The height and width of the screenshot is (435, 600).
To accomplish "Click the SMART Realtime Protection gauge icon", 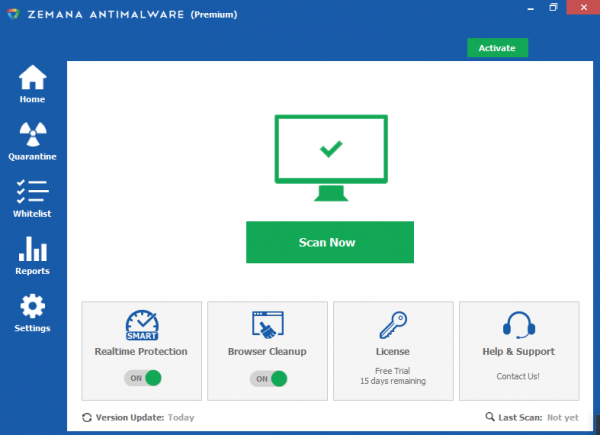I will tap(142, 325).
